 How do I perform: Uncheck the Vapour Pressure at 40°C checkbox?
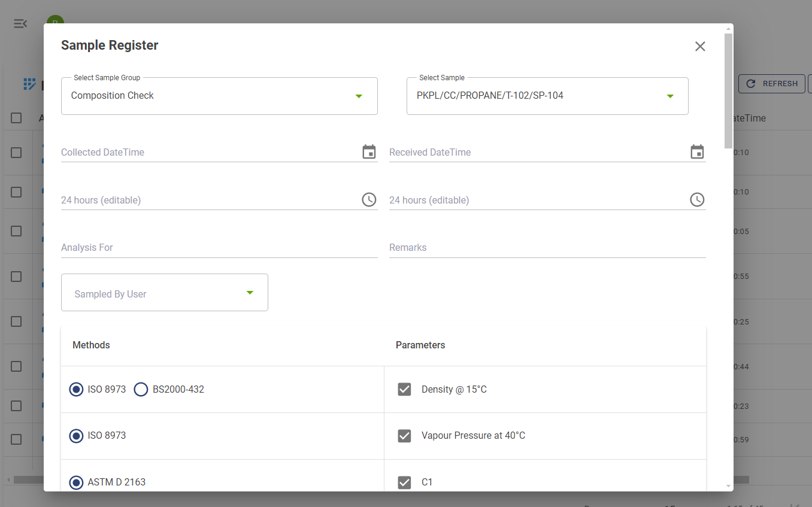pyautogui.click(x=405, y=436)
